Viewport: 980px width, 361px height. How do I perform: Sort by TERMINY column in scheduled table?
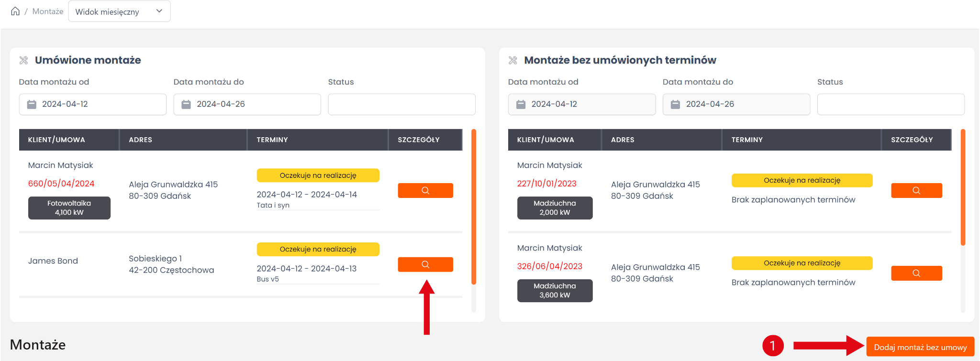point(272,140)
